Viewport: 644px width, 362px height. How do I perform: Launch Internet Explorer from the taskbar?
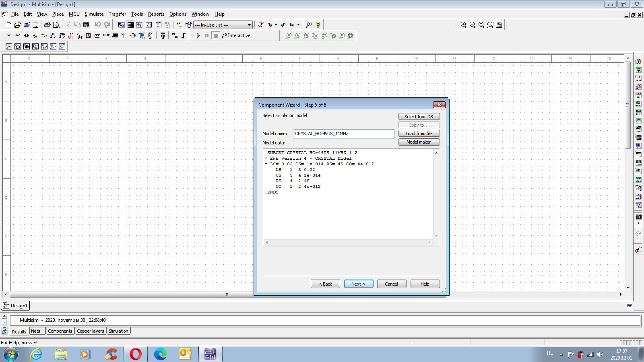(36, 354)
